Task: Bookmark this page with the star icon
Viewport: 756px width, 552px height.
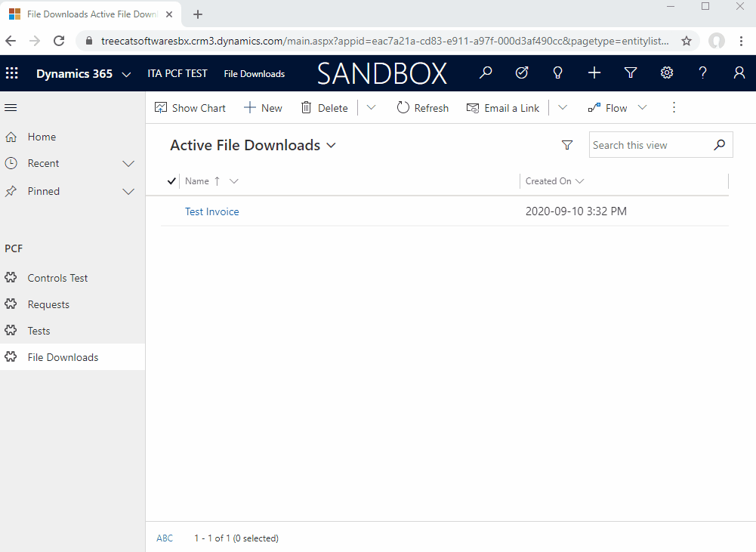Action: [687, 41]
